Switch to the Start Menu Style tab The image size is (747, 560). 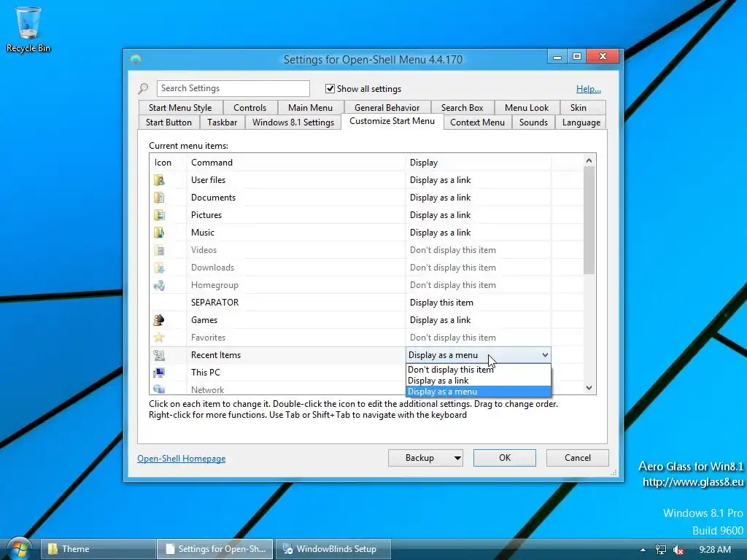pos(180,108)
